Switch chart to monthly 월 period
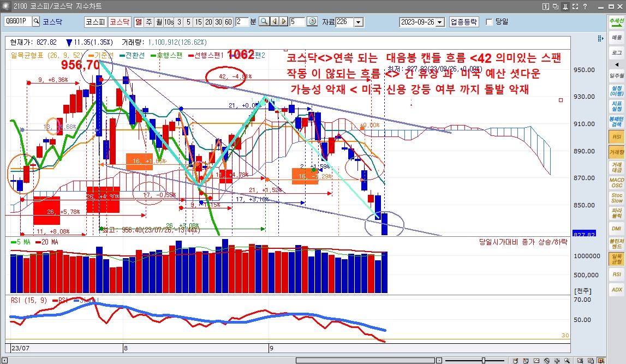This screenshot has width=626, height=364. tap(159, 21)
